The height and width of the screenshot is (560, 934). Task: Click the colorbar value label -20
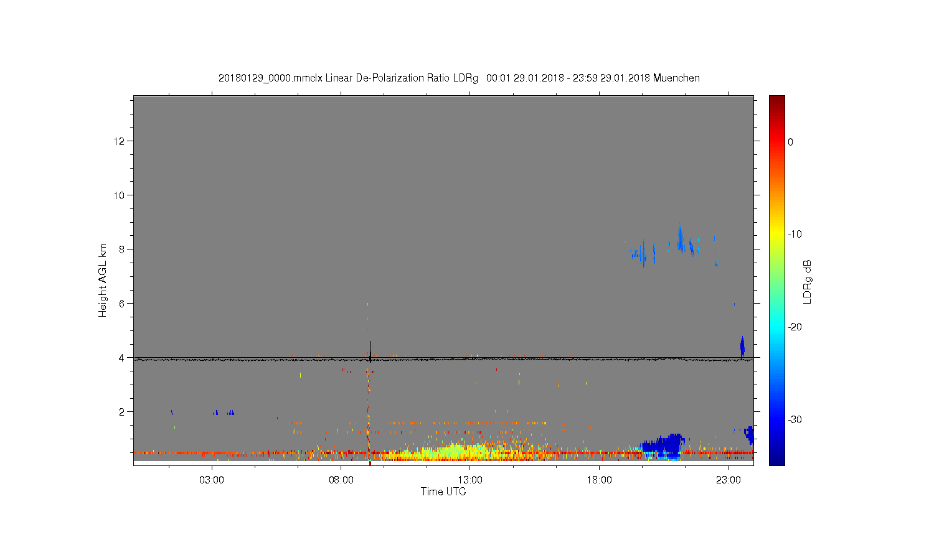coord(795,327)
